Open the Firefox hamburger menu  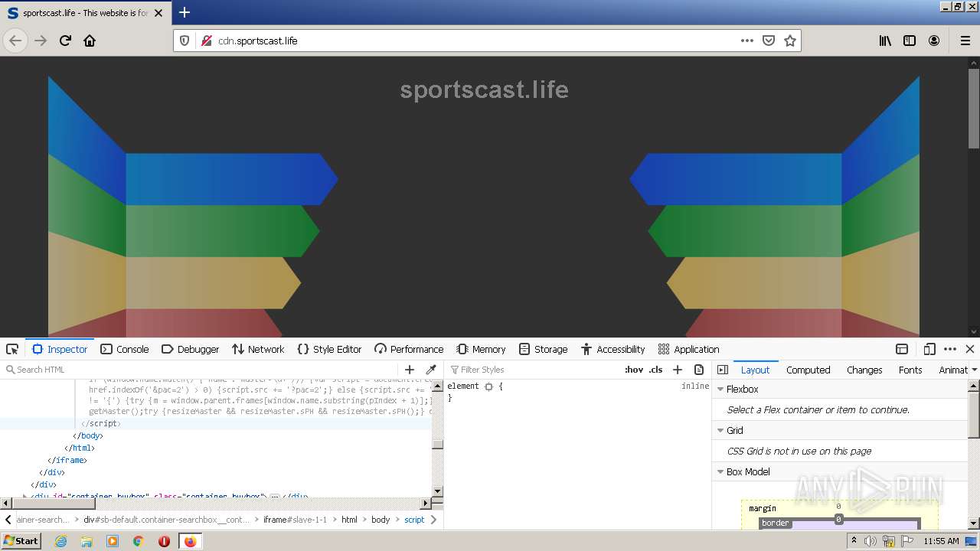[x=965, y=41]
